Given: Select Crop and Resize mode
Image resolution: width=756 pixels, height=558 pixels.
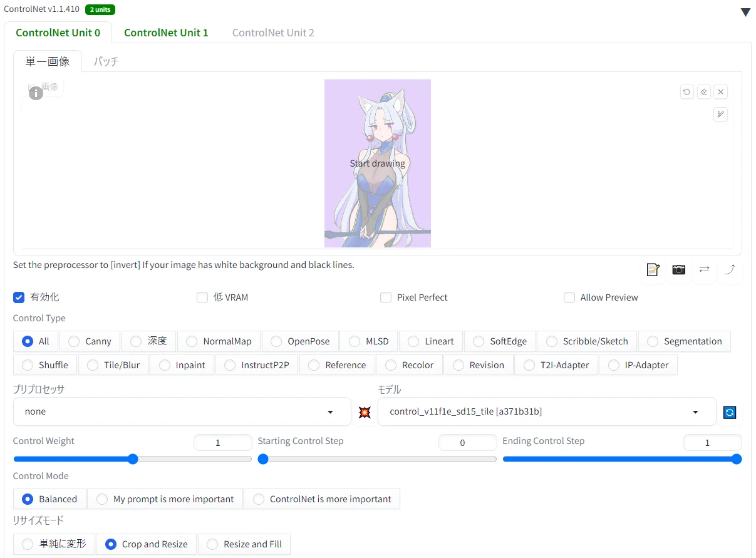Looking at the screenshot, I should (147, 544).
